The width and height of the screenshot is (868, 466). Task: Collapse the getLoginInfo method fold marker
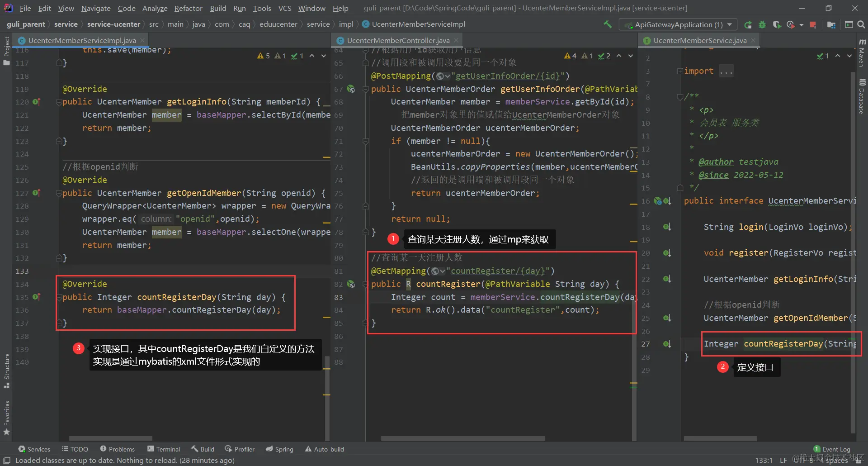(59, 102)
